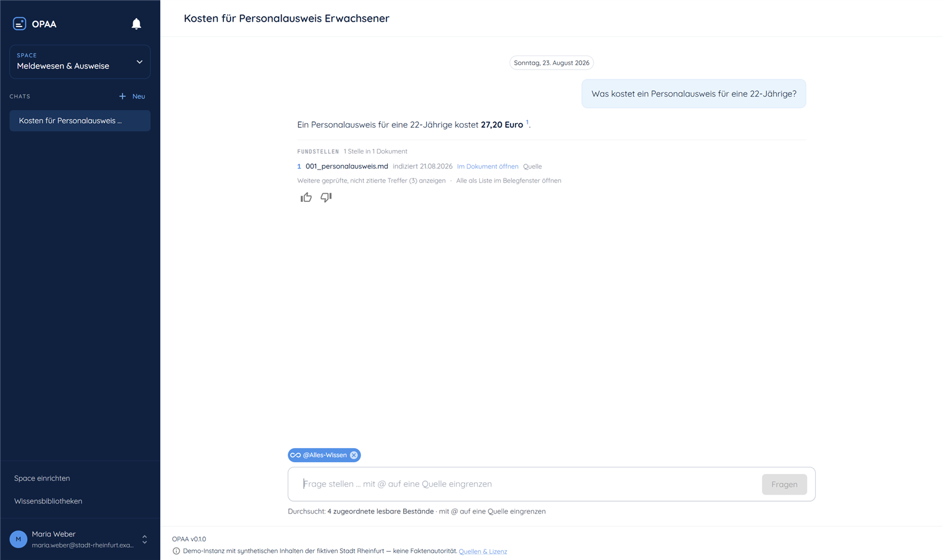Open Wissensbibliotheken

pyautogui.click(x=48, y=501)
